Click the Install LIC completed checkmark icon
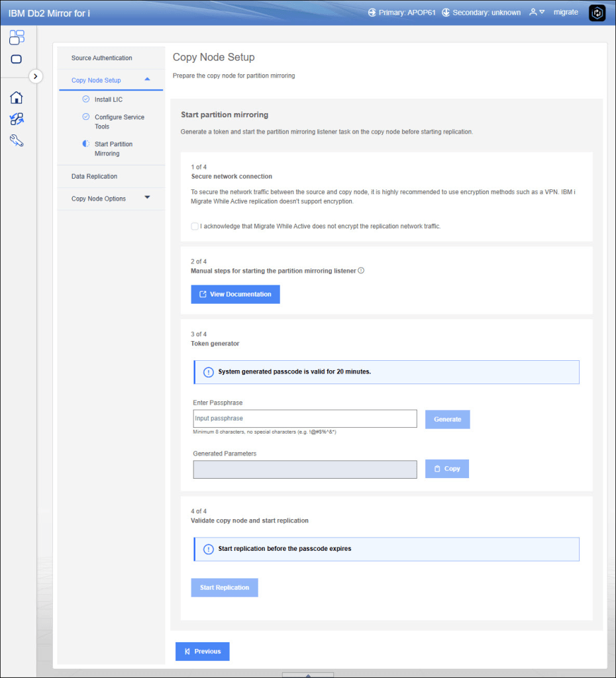 coord(85,99)
